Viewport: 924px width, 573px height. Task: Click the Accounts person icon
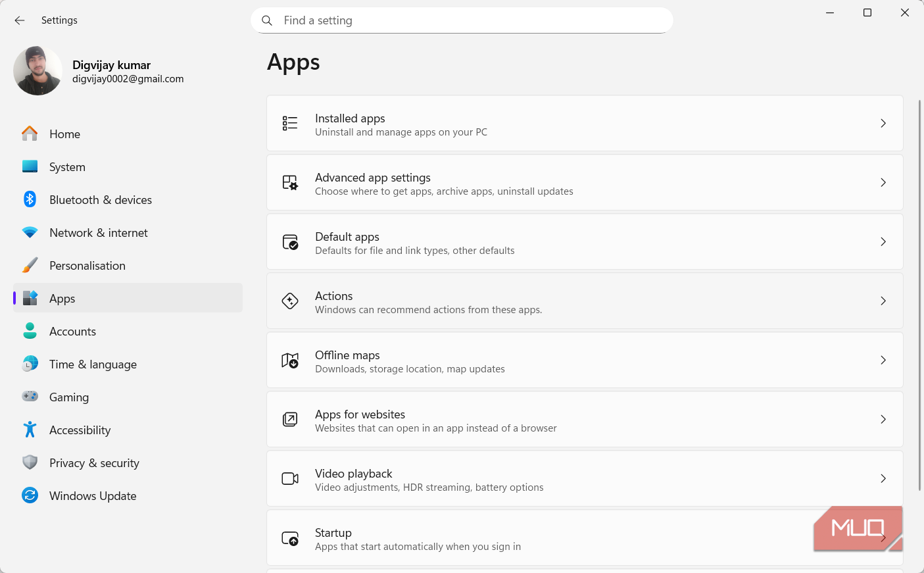click(30, 331)
